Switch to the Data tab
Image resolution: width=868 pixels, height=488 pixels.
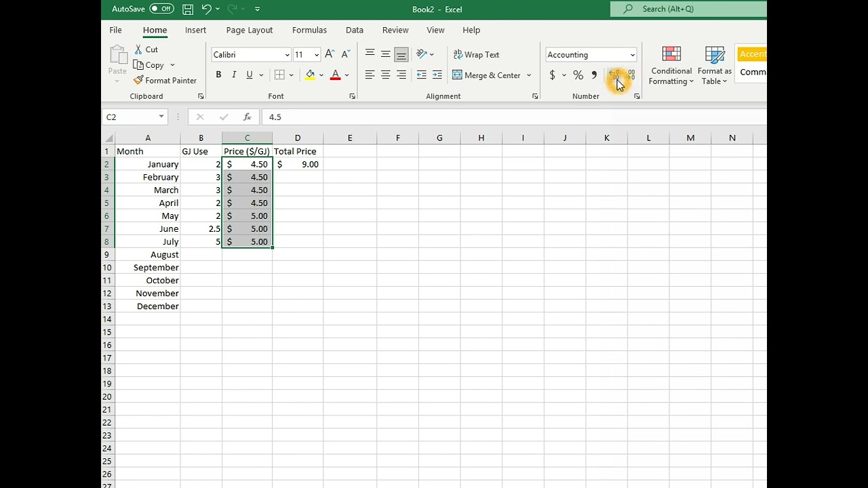click(355, 30)
